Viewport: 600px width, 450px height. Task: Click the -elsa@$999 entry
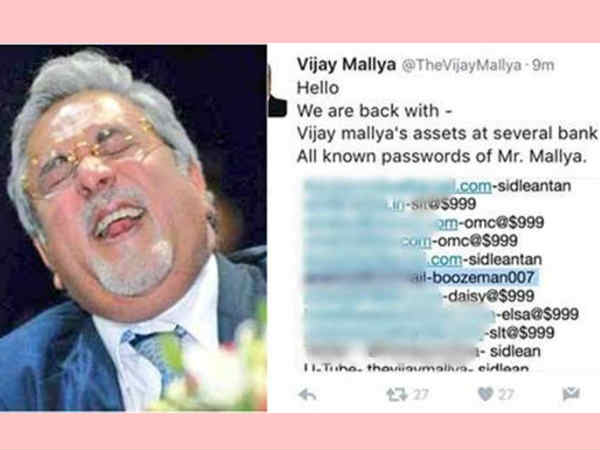click(538, 315)
